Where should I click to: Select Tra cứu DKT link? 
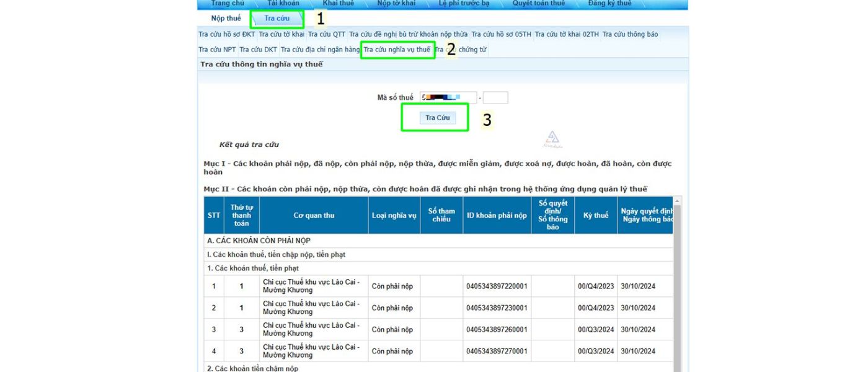[258, 50]
